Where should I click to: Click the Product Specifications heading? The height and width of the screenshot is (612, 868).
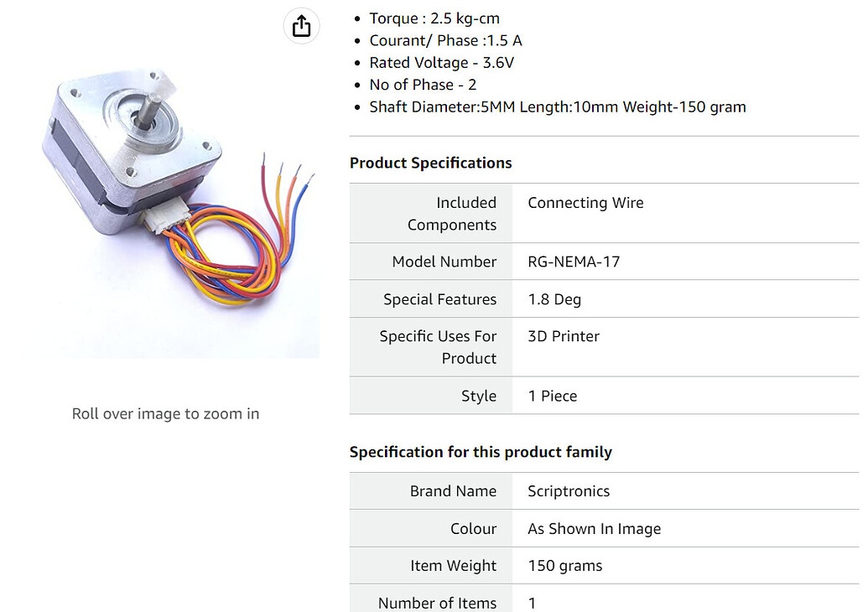pyautogui.click(x=430, y=163)
